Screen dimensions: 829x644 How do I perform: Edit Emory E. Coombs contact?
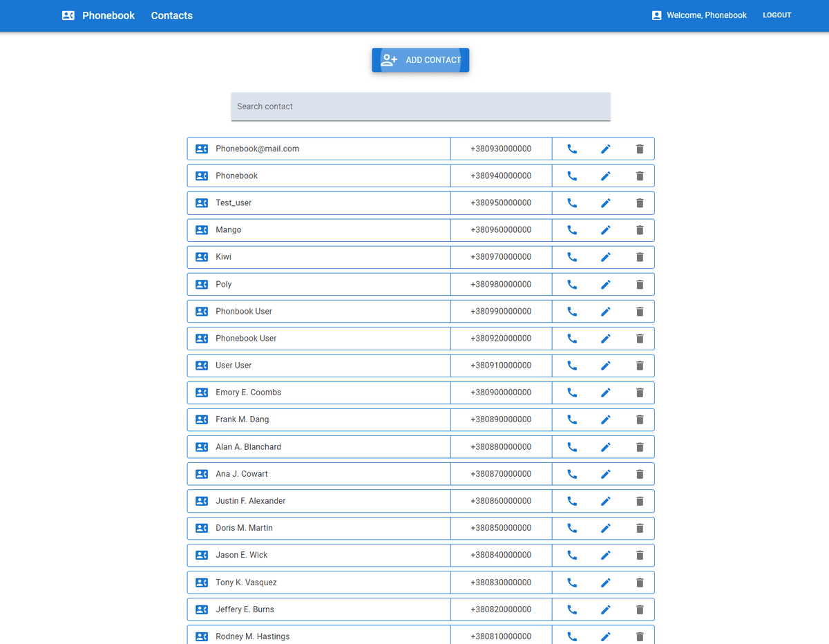tap(606, 392)
